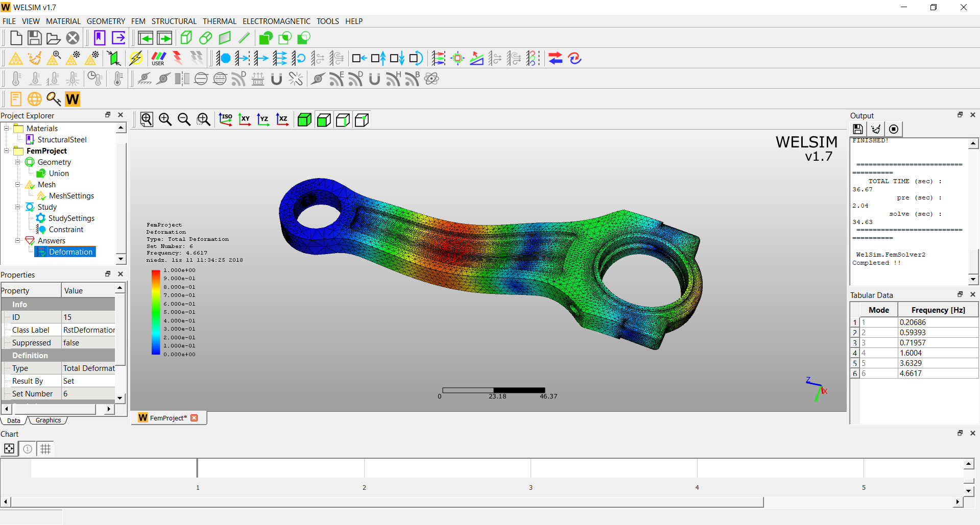Open license key icon
The width and height of the screenshot is (980, 525).
(x=54, y=99)
